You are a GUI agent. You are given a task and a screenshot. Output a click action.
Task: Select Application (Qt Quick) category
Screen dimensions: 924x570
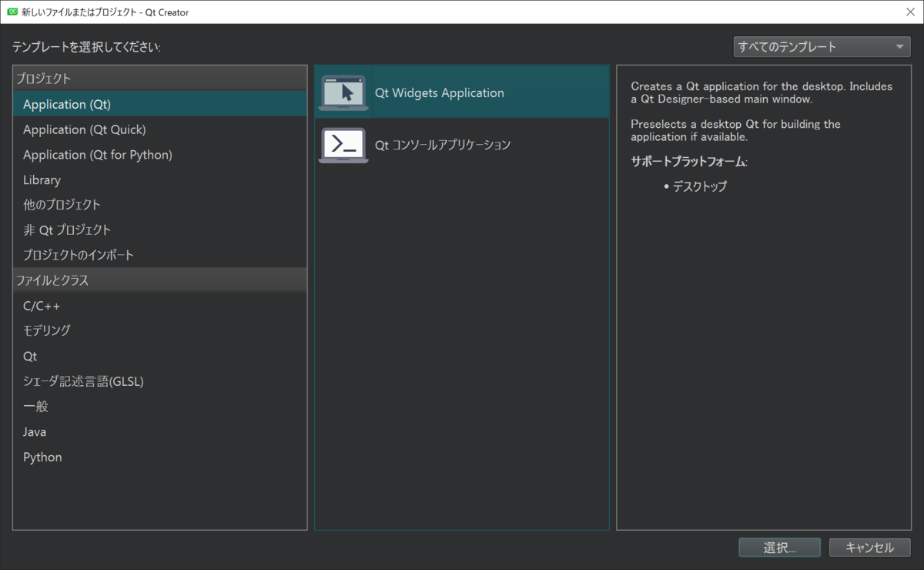point(160,129)
